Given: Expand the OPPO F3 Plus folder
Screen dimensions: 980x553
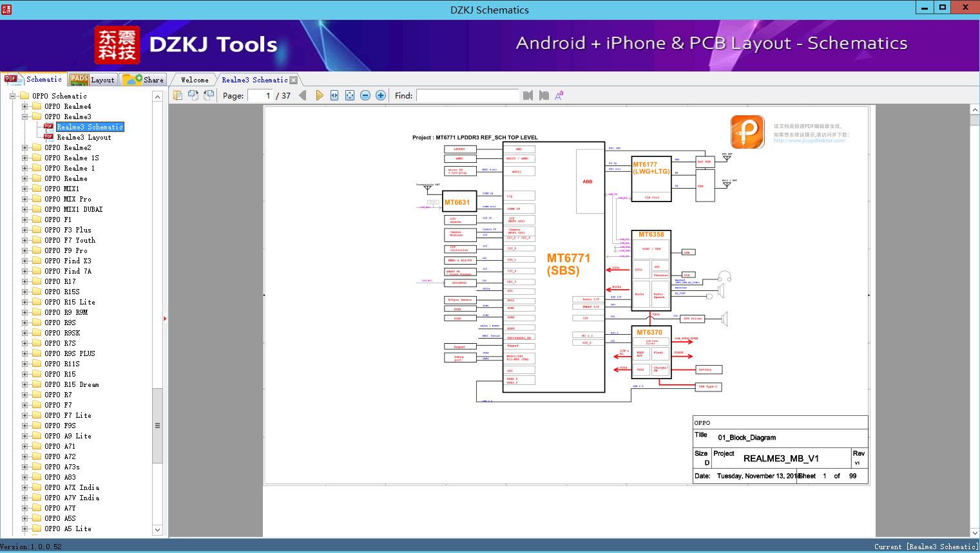Looking at the screenshot, I should click(25, 230).
